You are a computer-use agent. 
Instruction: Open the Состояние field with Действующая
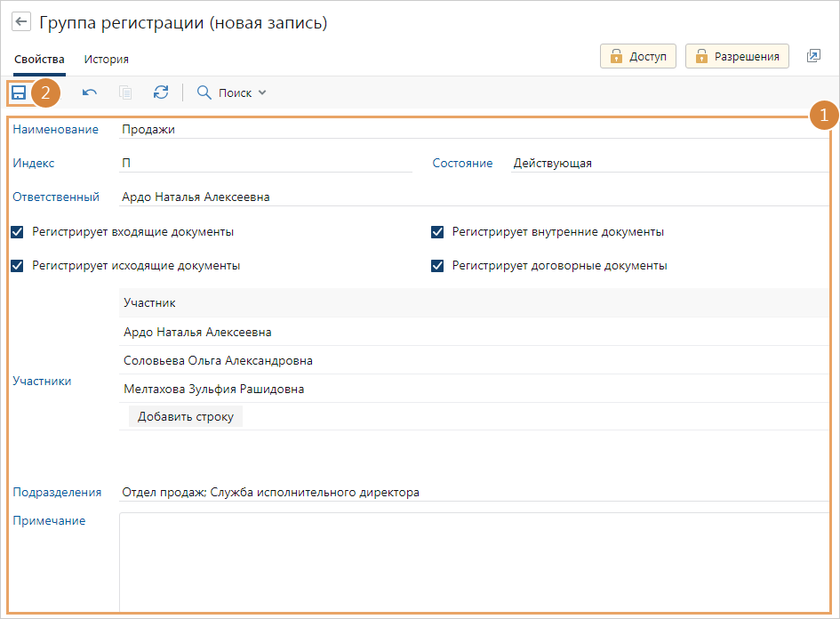tap(667, 164)
